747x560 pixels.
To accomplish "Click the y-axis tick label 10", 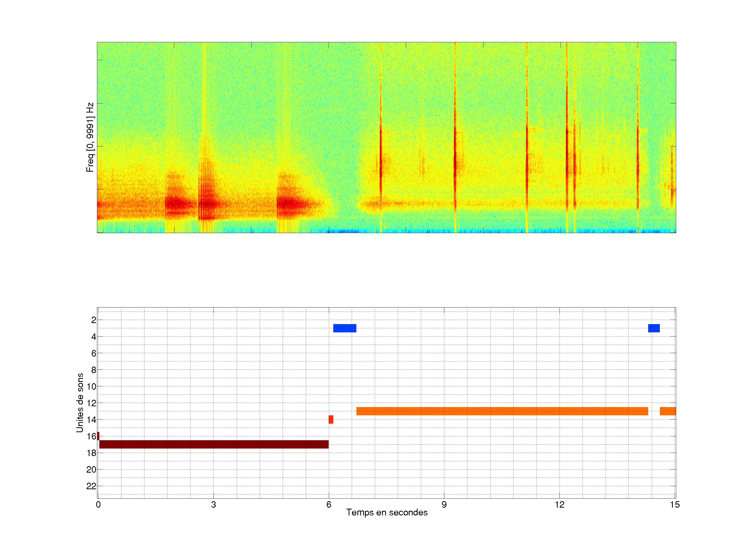I will pos(91,387).
